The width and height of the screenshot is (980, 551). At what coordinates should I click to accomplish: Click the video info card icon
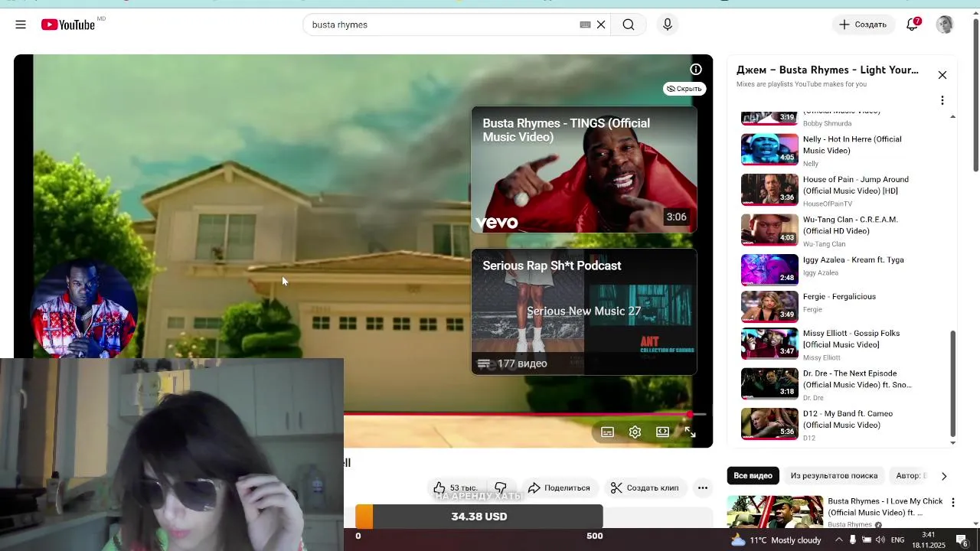[696, 70]
